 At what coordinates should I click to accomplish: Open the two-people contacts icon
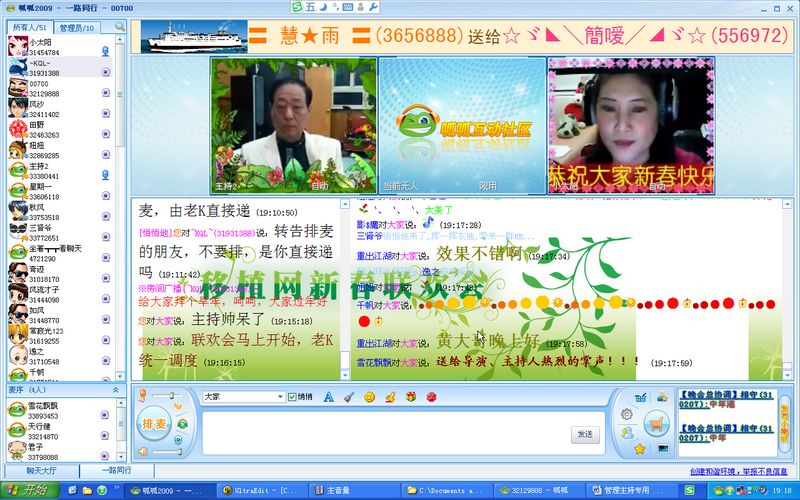pyautogui.click(x=627, y=433)
